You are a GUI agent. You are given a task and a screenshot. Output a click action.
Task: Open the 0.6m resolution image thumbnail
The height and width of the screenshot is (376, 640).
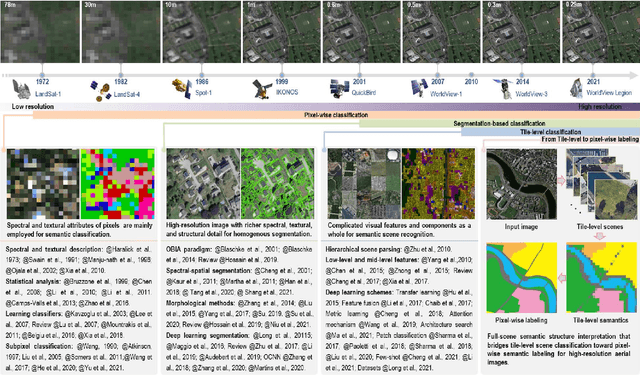coord(362,32)
